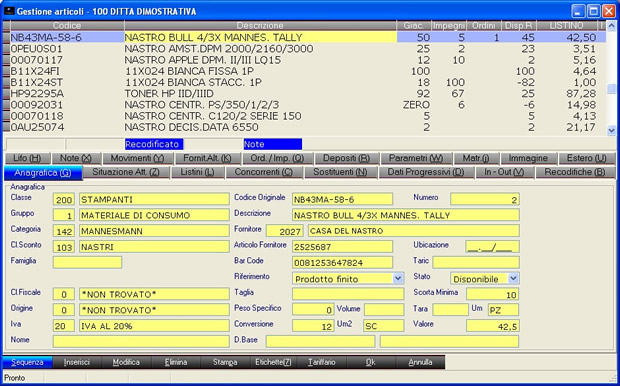Open the Estero (U) tab
Viewport: 620px width, 386px height.
587,158
